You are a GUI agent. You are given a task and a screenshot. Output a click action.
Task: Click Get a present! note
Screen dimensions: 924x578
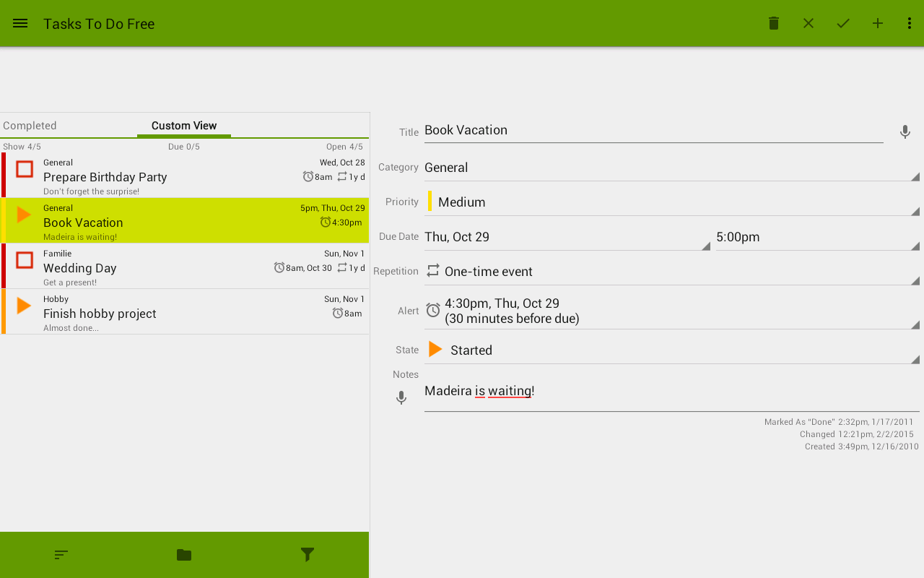pos(70,282)
